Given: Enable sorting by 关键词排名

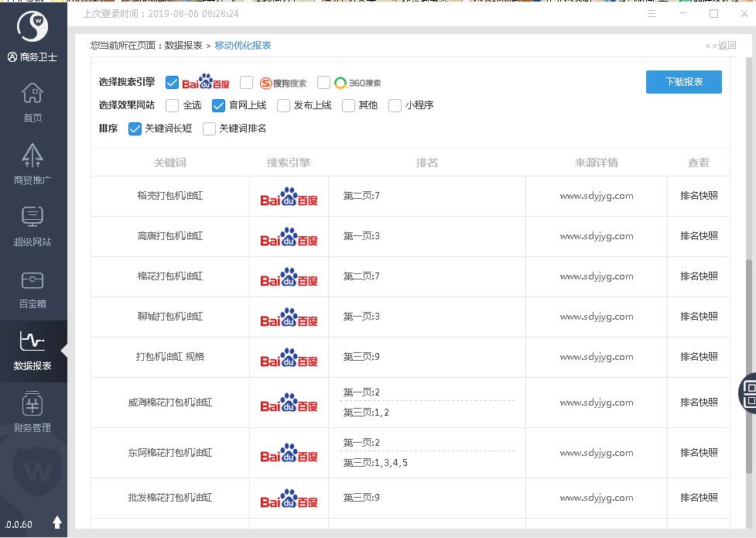Looking at the screenshot, I should click(x=209, y=129).
